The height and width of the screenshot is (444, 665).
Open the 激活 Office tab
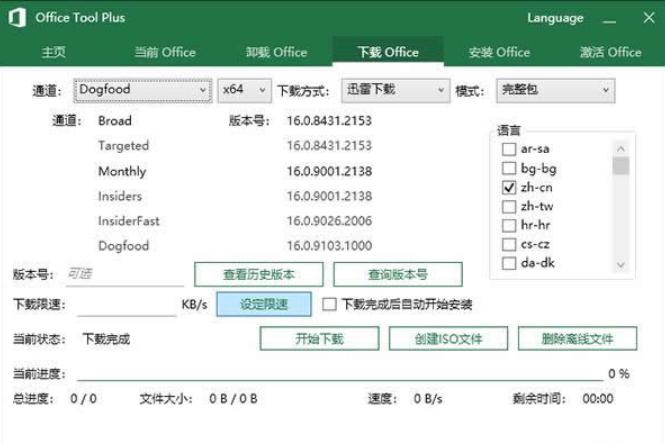coord(610,52)
